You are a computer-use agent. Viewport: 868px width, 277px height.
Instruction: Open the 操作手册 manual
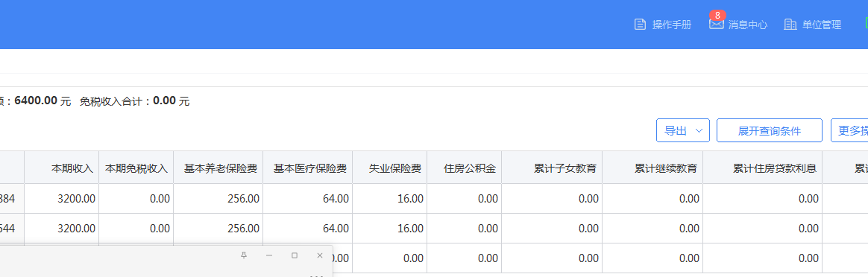(x=663, y=25)
